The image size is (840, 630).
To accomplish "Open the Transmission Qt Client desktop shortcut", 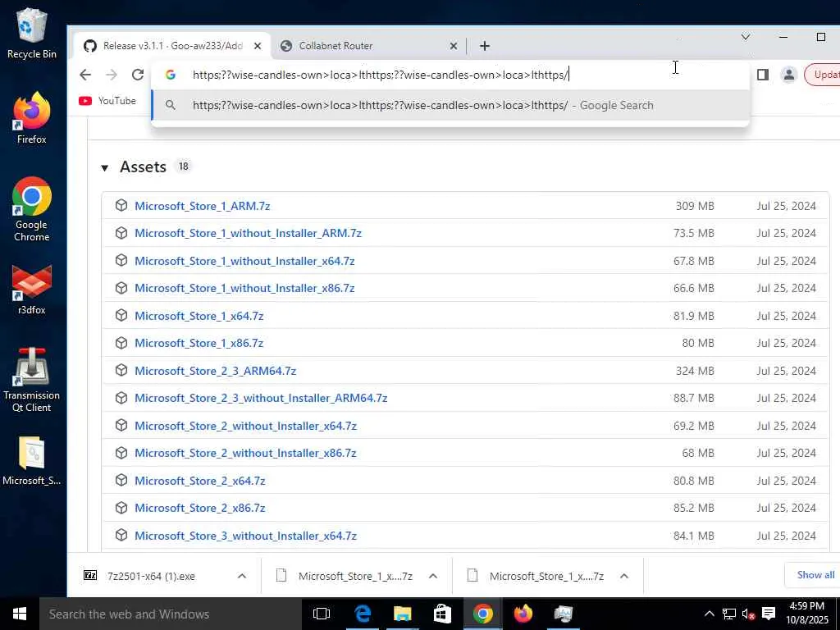I will coord(32,381).
